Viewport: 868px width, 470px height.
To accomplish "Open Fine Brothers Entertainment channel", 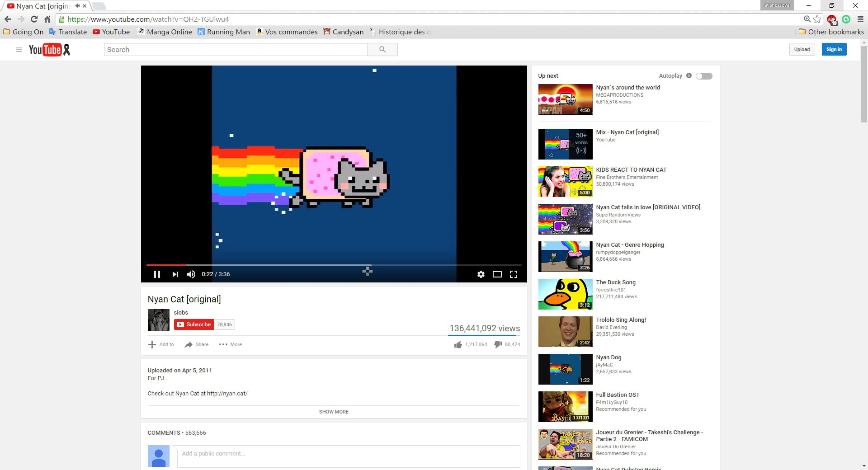I will pos(627,177).
